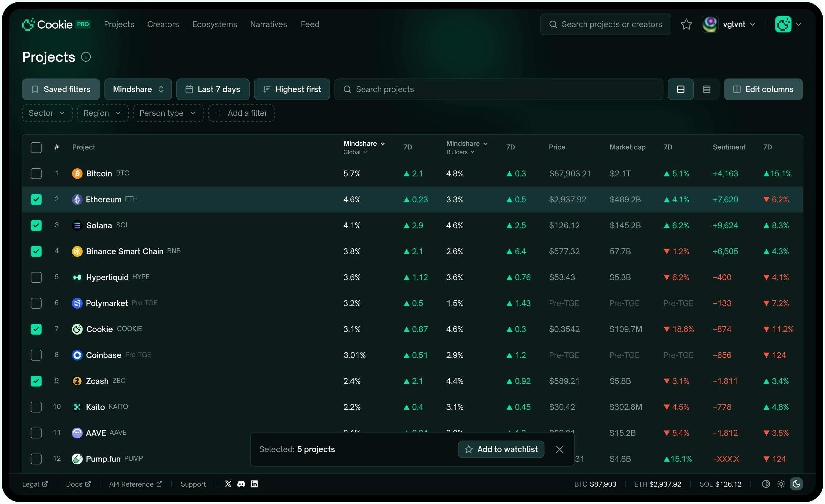
Task: Select the contrast theme icon in footer
Action: coord(766,484)
